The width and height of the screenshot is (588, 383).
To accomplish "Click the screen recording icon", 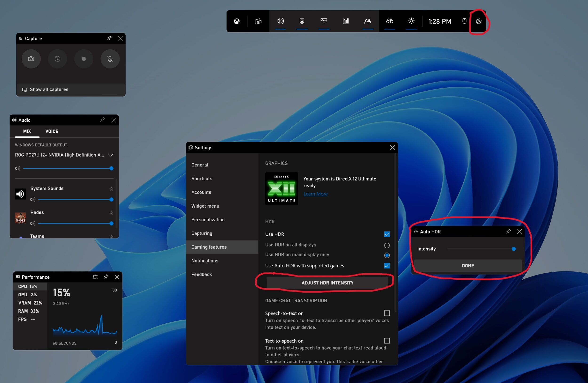I will tap(83, 59).
